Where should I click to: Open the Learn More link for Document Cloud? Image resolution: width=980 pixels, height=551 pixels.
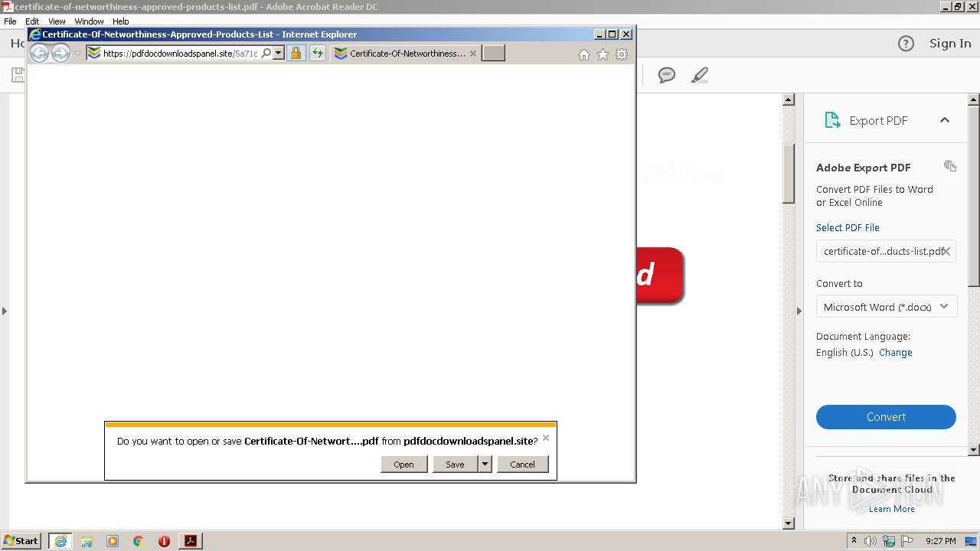pos(891,509)
